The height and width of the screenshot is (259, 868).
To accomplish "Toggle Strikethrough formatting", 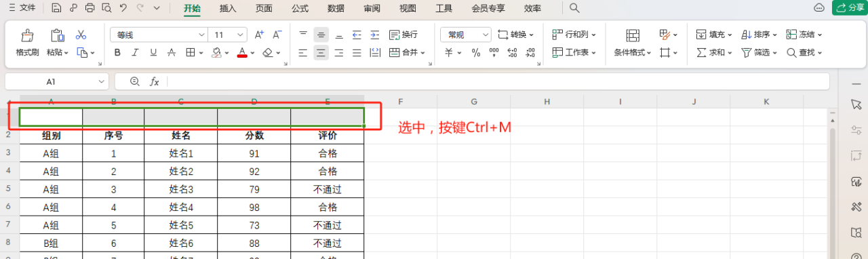I will [172, 52].
